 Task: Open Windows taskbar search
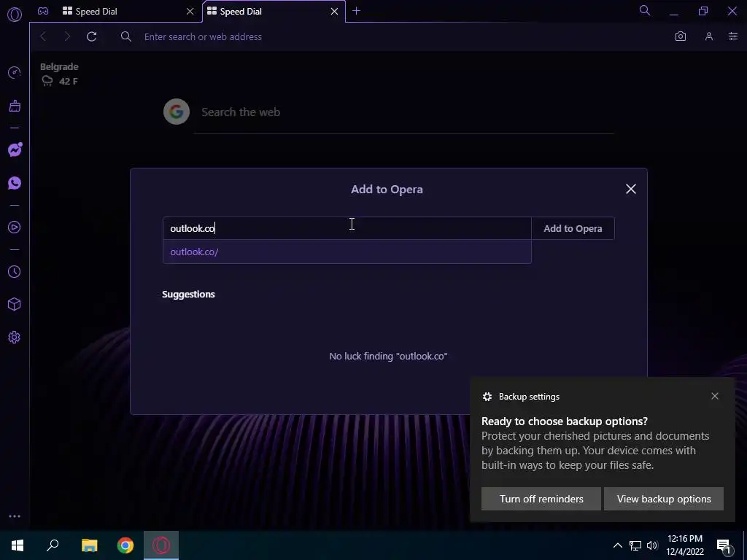53,545
